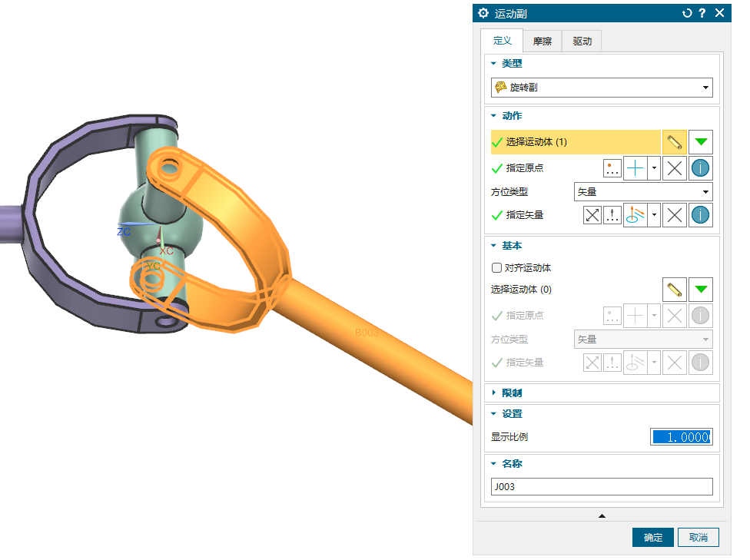Click the 名称 field containing J003
Image resolution: width=750 pixels, height=560 pixels.
[602, 487]
